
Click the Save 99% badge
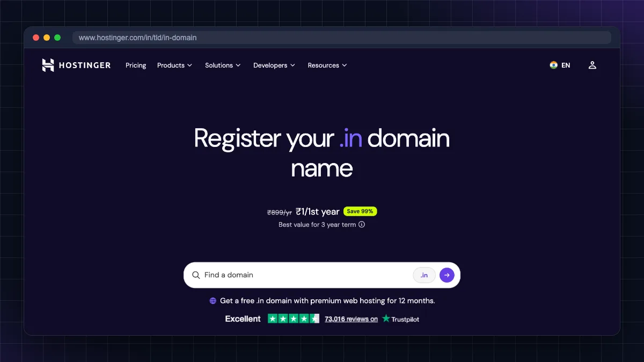tap(360, 211)
